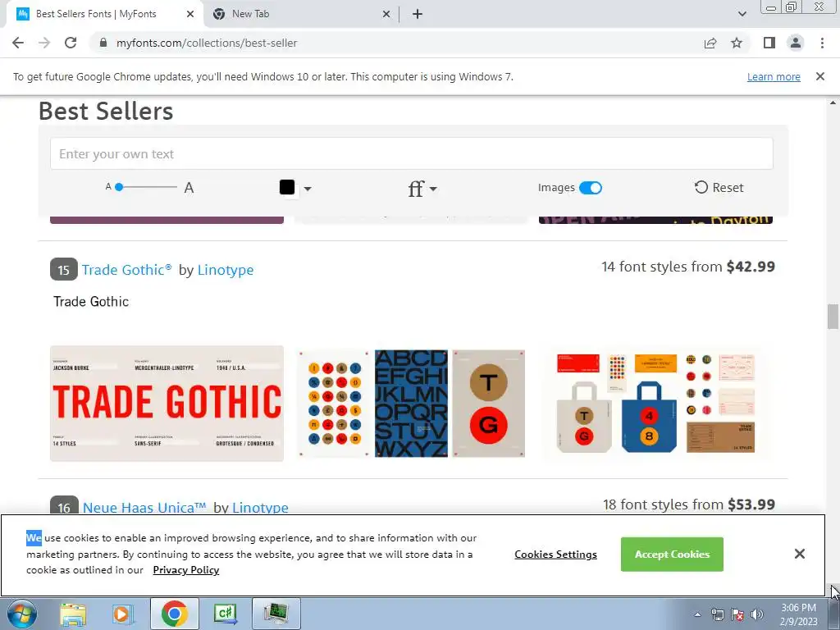Open the user profile avatar icon
This screenshot has width=840, height=630.
coord(796,43)
